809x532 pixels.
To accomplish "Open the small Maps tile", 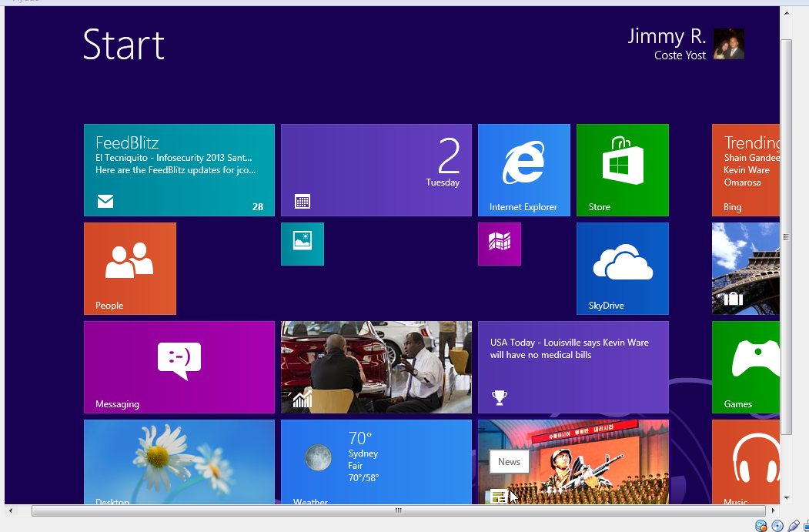I will [500, 244].
